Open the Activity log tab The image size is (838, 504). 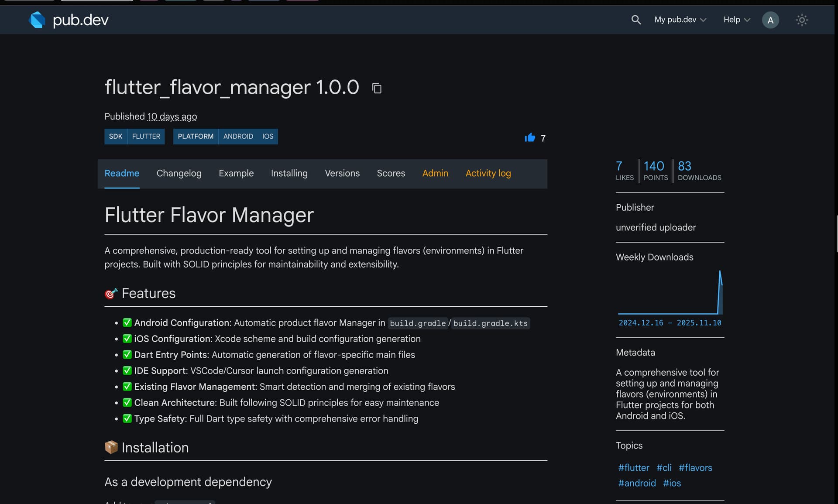pos(488,173)
